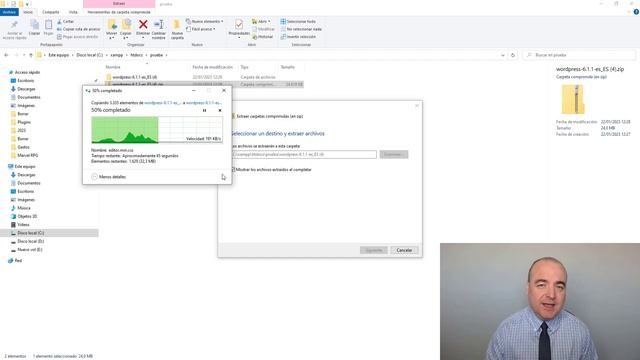Click the pink Extraer contextual tab

tap(119, 4)
